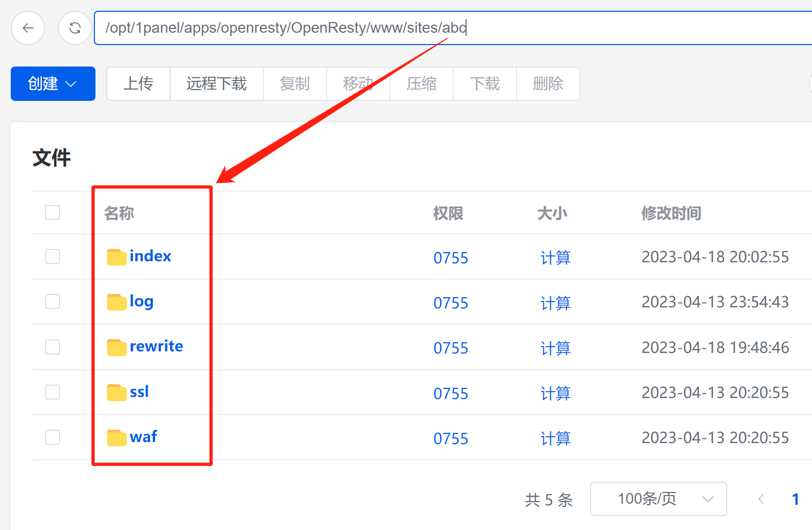Refresh the file list

click(x=75, y=27)
